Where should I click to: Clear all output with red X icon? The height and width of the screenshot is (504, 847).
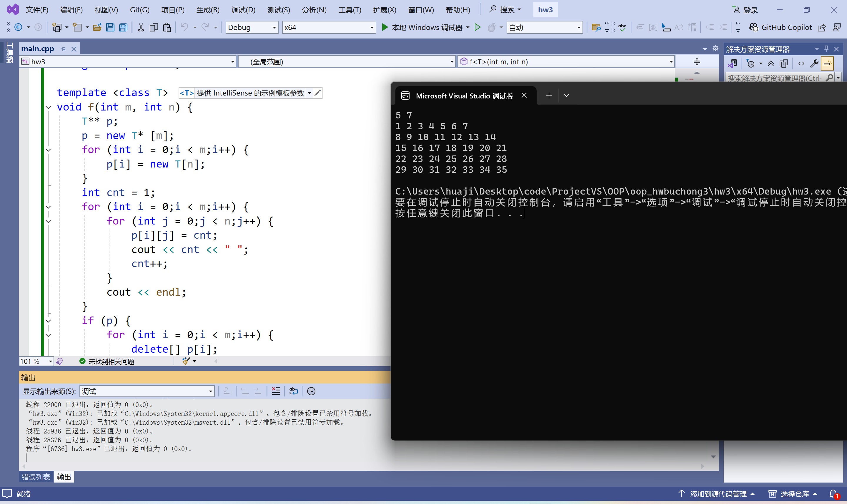pyautogui.click(x=276, y=391)
